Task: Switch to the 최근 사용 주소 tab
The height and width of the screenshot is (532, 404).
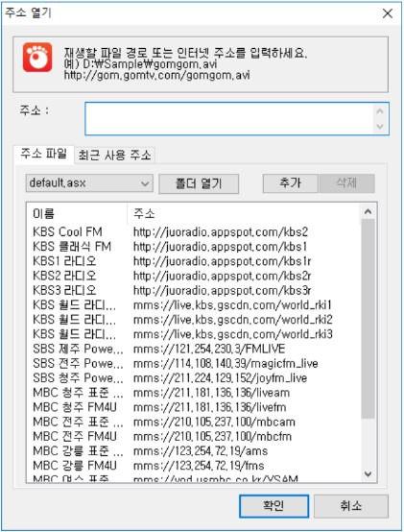Action: pyautogui.click(x=114, y=156)
